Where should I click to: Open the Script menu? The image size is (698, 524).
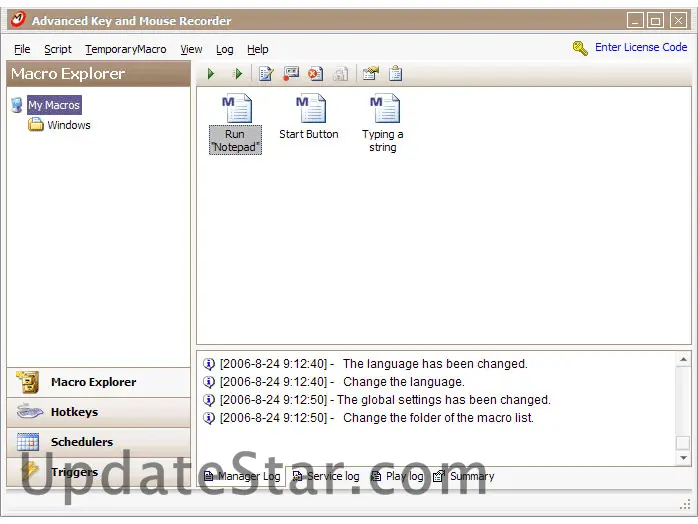click(x=57, y=49)
